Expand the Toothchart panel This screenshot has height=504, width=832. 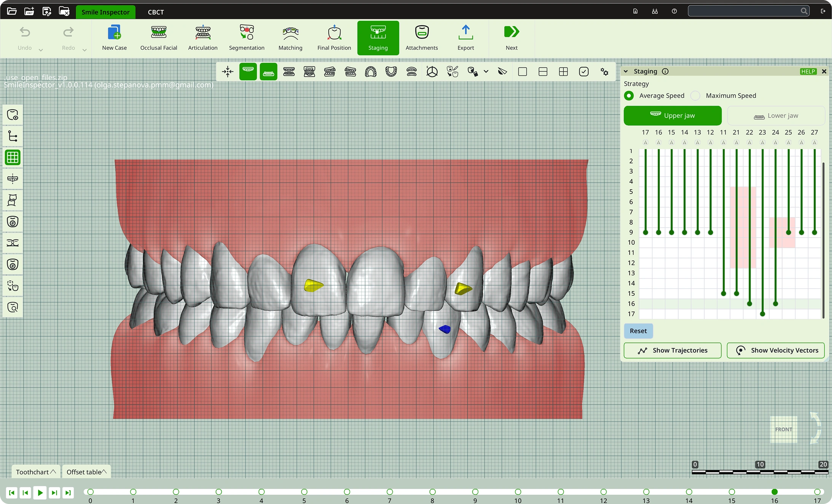click(x=36, y=472)
